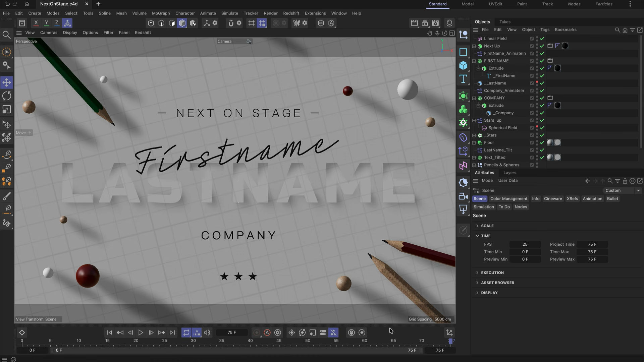644x362 pixels.
Task: Toggle X axis lock
Action: coord(36,23)
